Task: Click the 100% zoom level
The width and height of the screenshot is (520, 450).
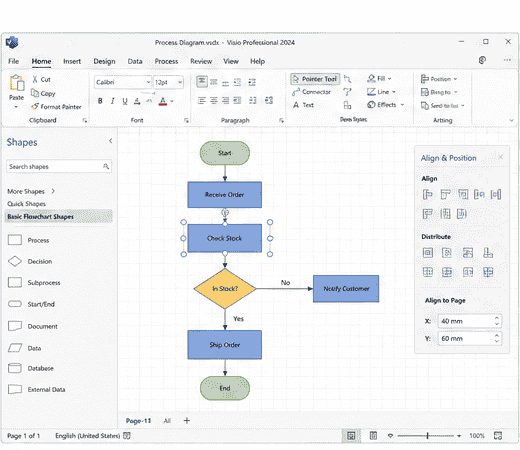Action: coord(477,436)
